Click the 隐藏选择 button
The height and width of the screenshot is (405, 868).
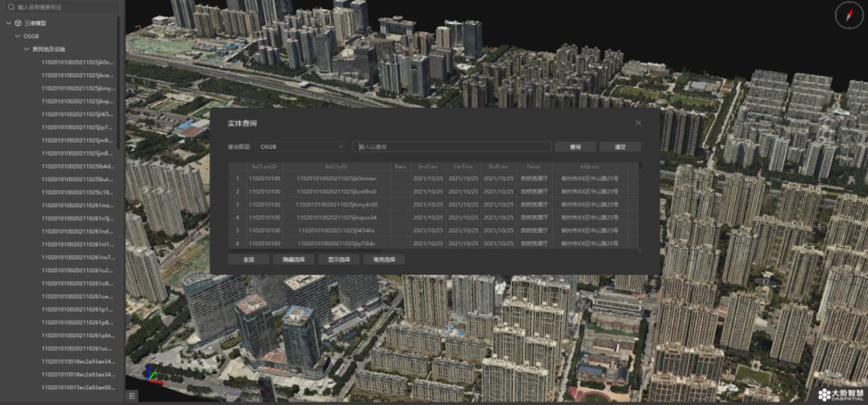point(294,259)
